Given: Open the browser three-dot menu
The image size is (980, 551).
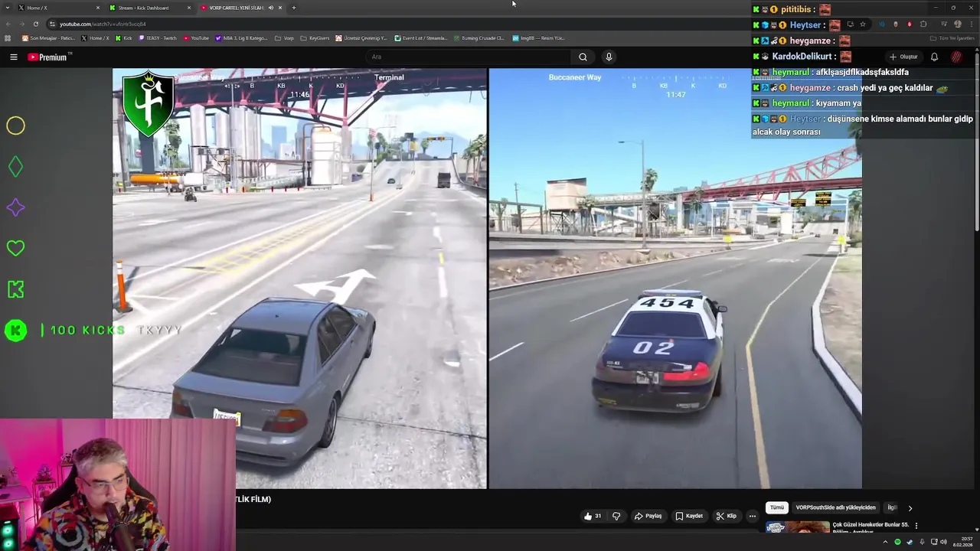Looking at the screenshot, I should coord(971,24).
